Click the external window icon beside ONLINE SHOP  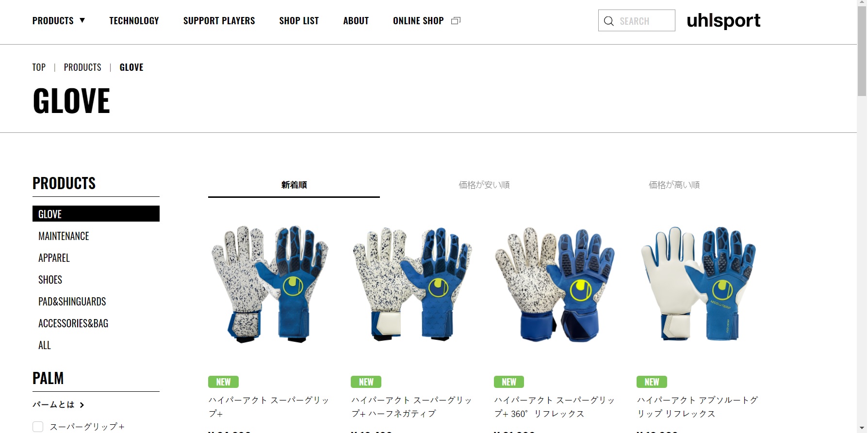click(456, 20)
